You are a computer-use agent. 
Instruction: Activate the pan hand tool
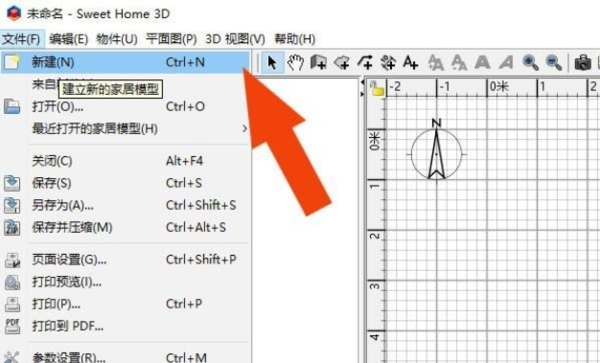295,62
